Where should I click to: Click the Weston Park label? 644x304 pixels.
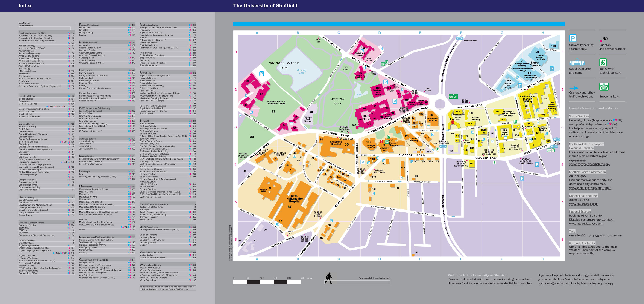click(337, 101)
